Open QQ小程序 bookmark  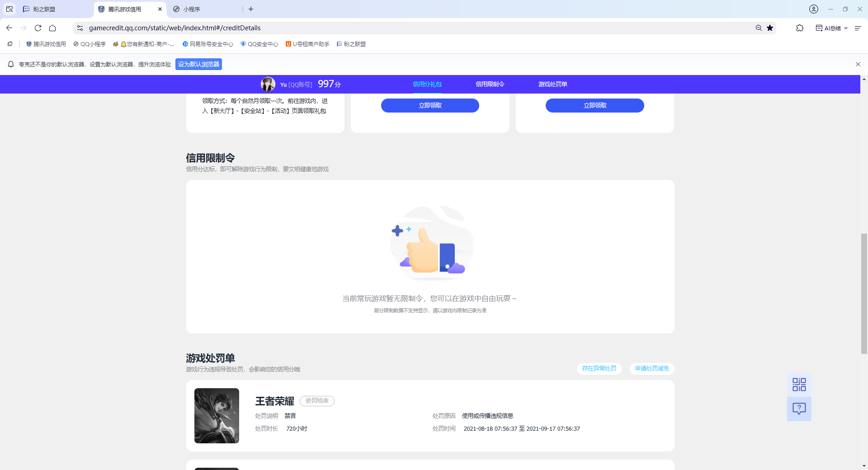pyautogui.click(x=90, y=44)
